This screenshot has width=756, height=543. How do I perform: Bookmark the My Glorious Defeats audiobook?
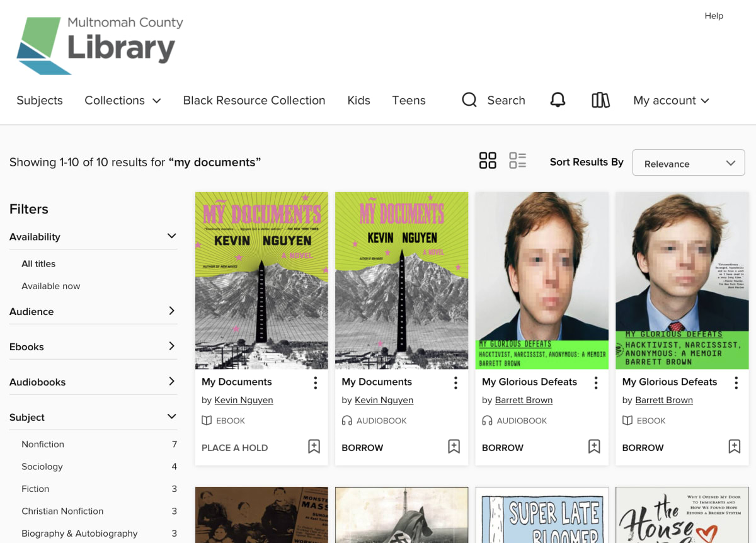tap(594, 447)
